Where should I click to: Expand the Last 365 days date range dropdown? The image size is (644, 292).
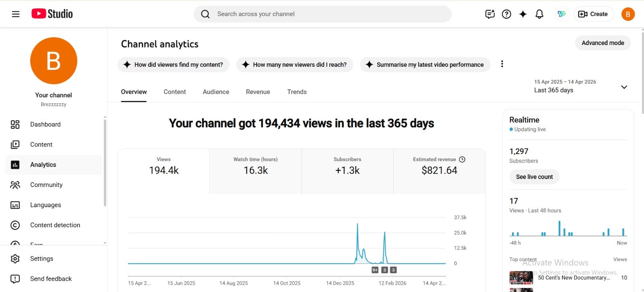[x=623, y=87]
